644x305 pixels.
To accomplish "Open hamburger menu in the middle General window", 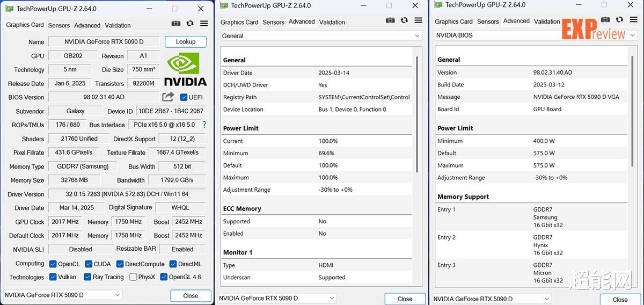I will (x=418, y=20).
